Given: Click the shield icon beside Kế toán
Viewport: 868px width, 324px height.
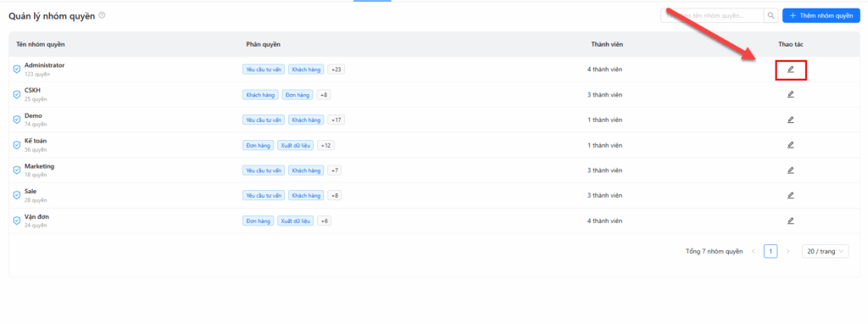Looking at the screenshot, I should tap(17, 145).
